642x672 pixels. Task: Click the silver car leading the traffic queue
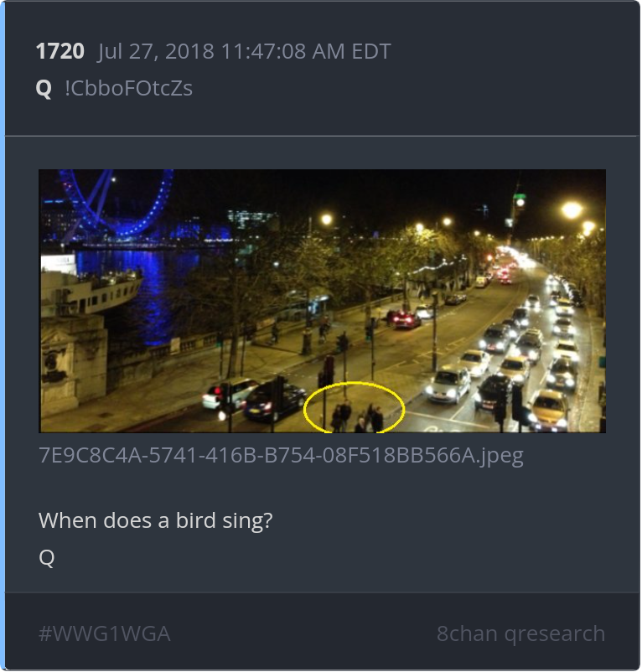(x=448, y=385)
